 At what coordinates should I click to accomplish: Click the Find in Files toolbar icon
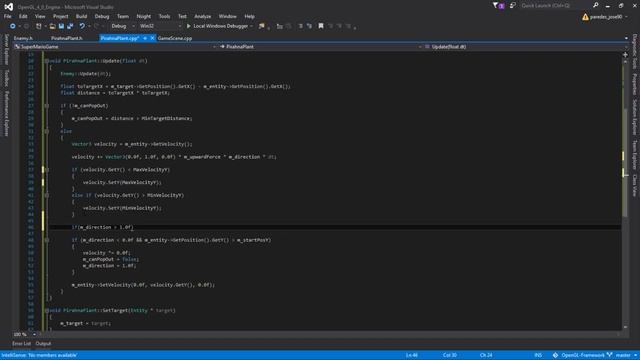[262, 26]
